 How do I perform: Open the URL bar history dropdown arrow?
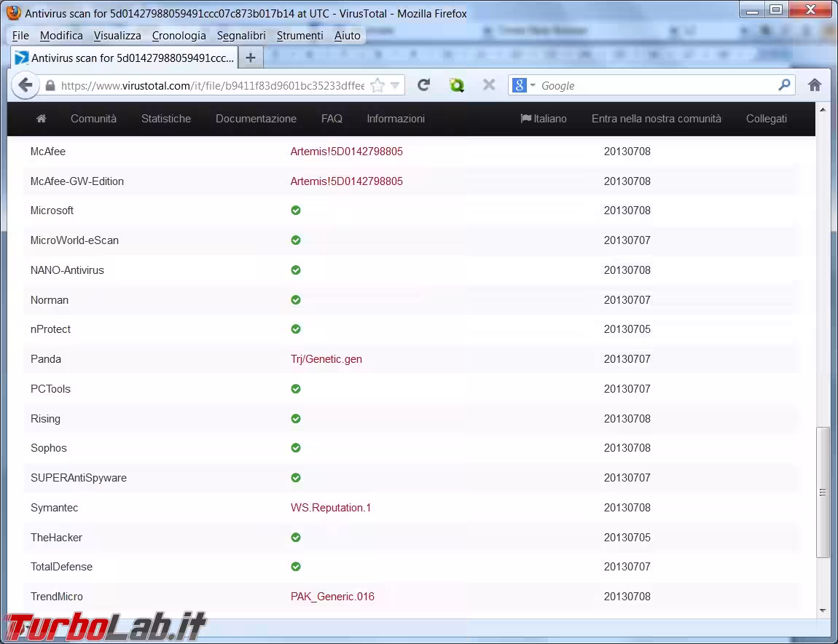tap(395, 86)
